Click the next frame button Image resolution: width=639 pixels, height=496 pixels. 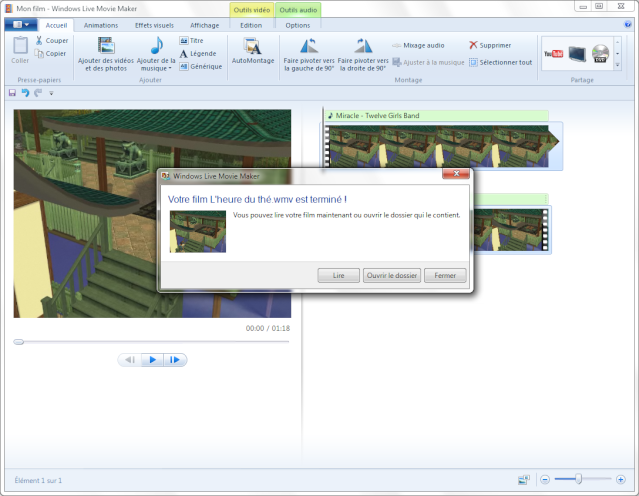175,360
